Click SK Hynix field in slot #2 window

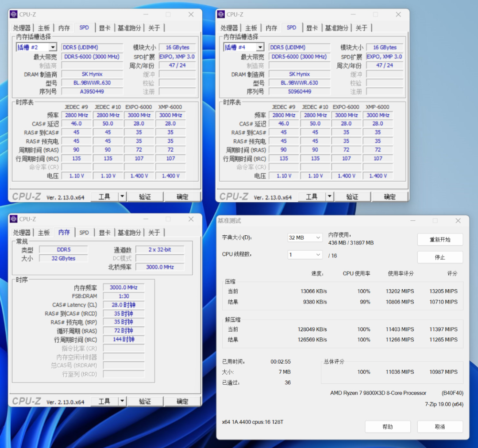click(x=92, y=74)
